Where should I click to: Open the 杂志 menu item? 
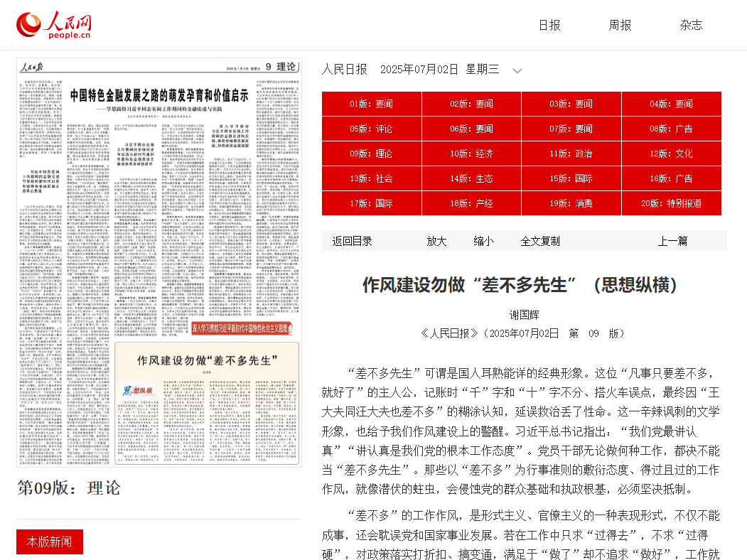point(691,26)
